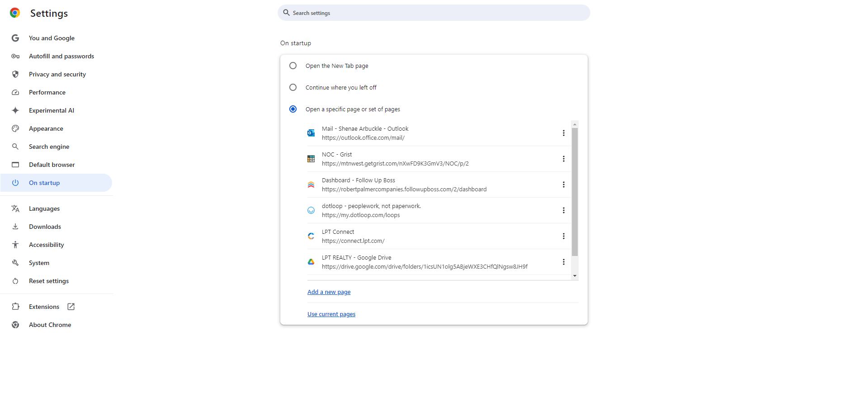This screenshot has height=412, width=868.
Task: Switch to the On startup section
Action: click(x=44, y=183)
